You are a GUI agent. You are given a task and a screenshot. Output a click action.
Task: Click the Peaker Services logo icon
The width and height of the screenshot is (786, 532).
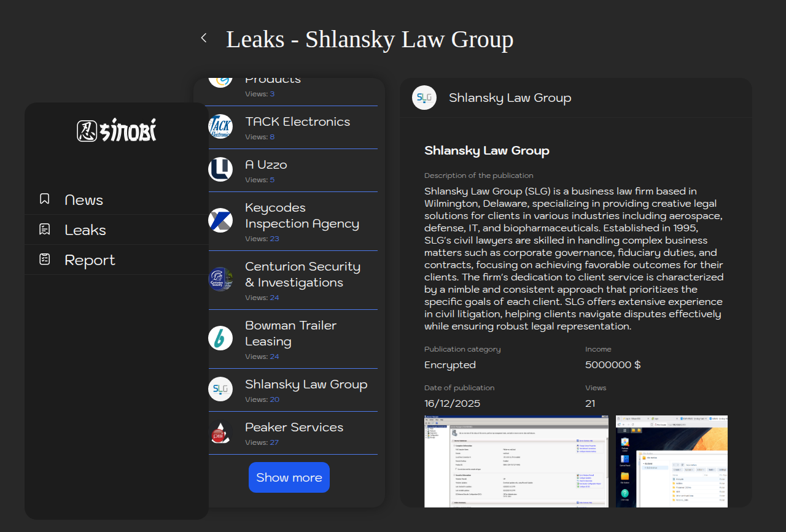pyautogui.click(x=220, y=432)
